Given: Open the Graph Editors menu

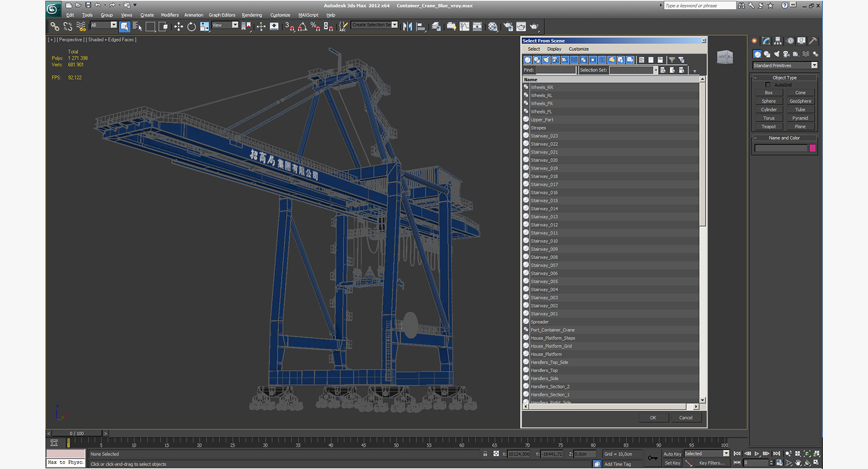Looking at the screenshot, I should pos(222,15).
